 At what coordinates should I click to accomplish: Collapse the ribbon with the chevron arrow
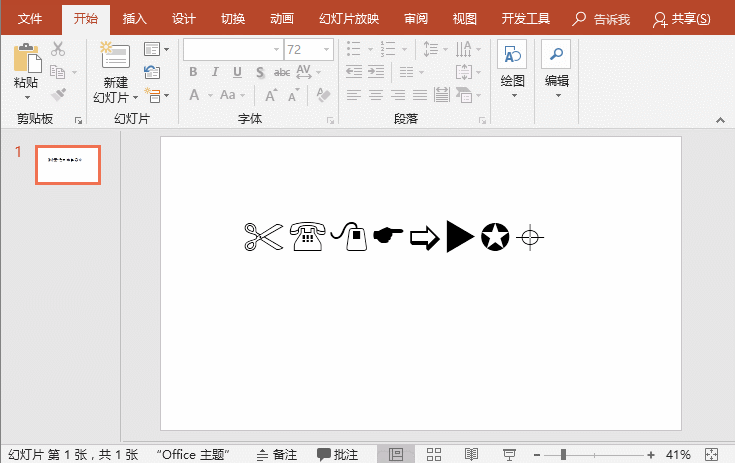[719, 120]
